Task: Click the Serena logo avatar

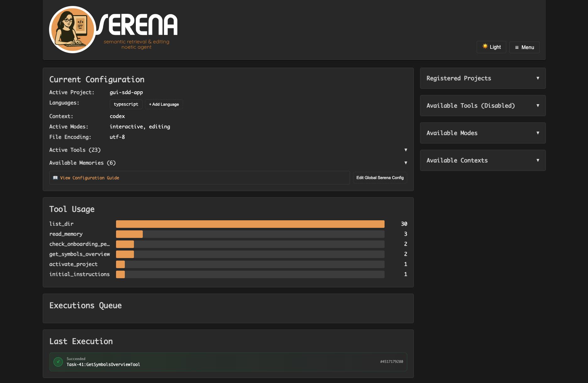Action: click(x=73, y=30)
